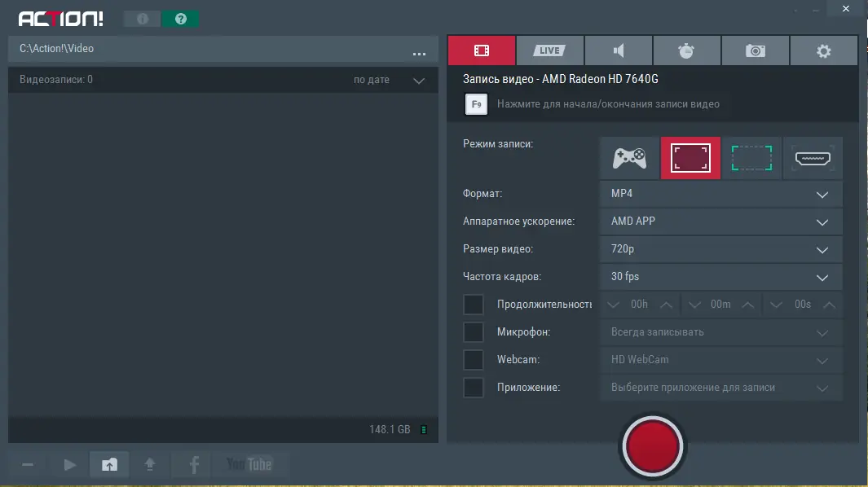Increase the hours duration value
Viewport: 868px width, 487px height.
pos(667,305)
